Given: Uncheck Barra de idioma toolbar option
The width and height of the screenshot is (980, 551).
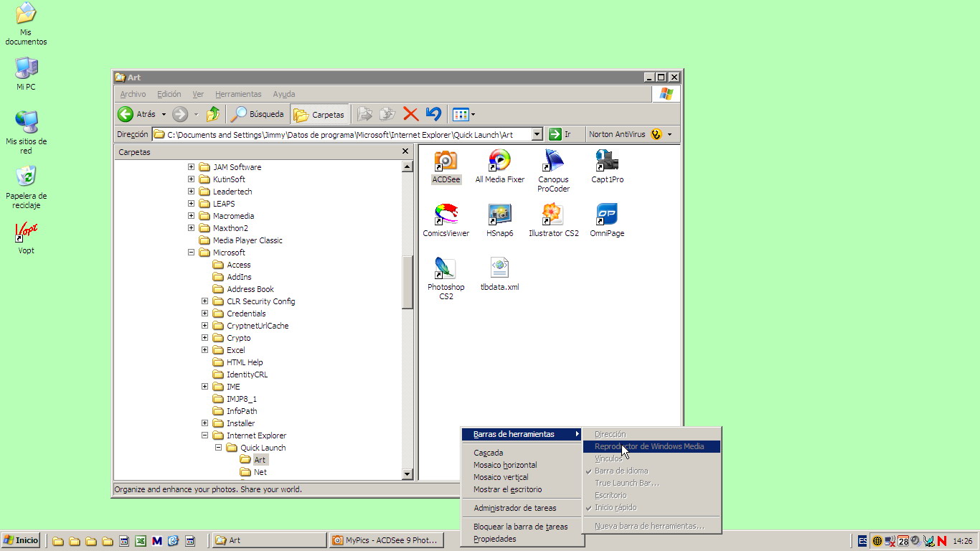Looking at the screenshot, I should coord(621,471).
